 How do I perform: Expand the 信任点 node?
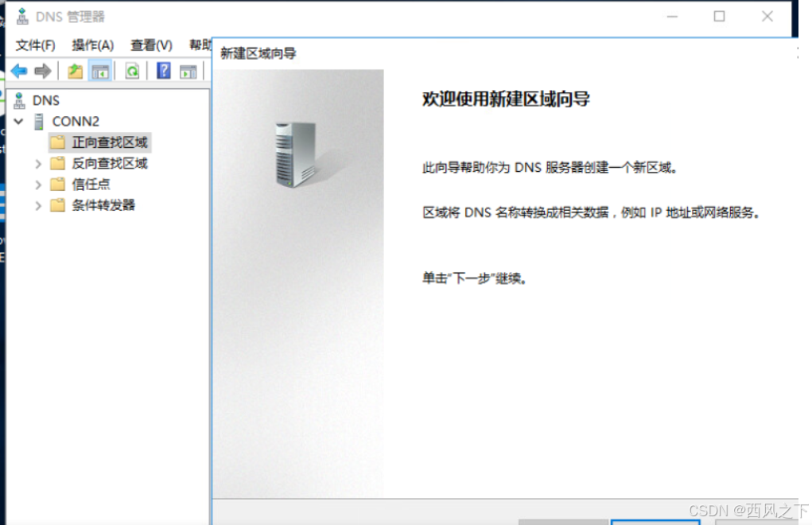pos(37,184)
